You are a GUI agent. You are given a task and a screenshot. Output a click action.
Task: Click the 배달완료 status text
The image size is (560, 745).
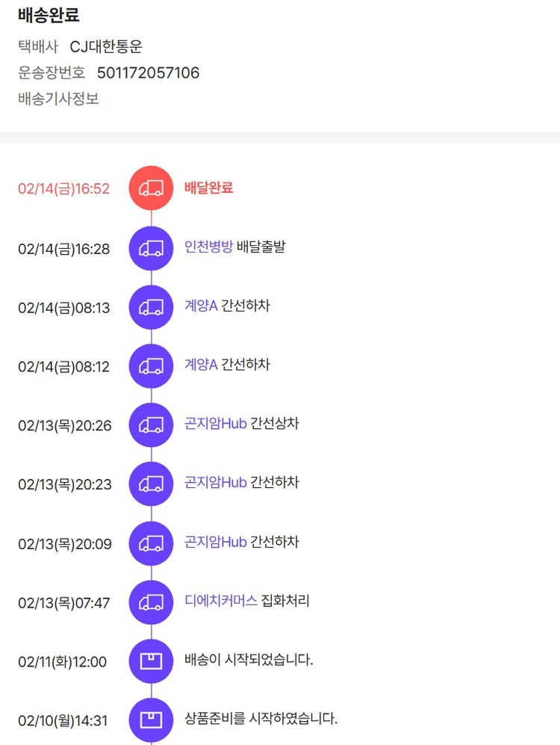pos(208,188)
